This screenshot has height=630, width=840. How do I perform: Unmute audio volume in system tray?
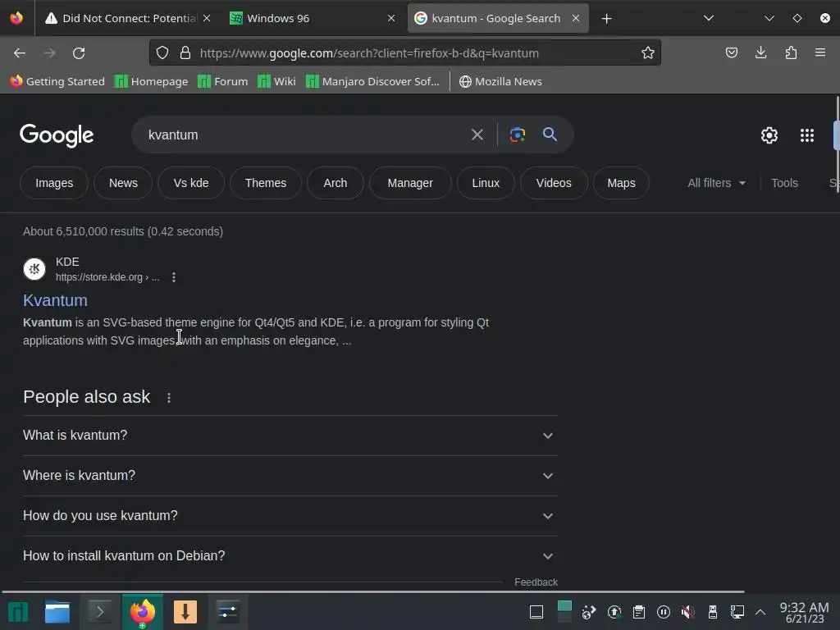point(688,612)
